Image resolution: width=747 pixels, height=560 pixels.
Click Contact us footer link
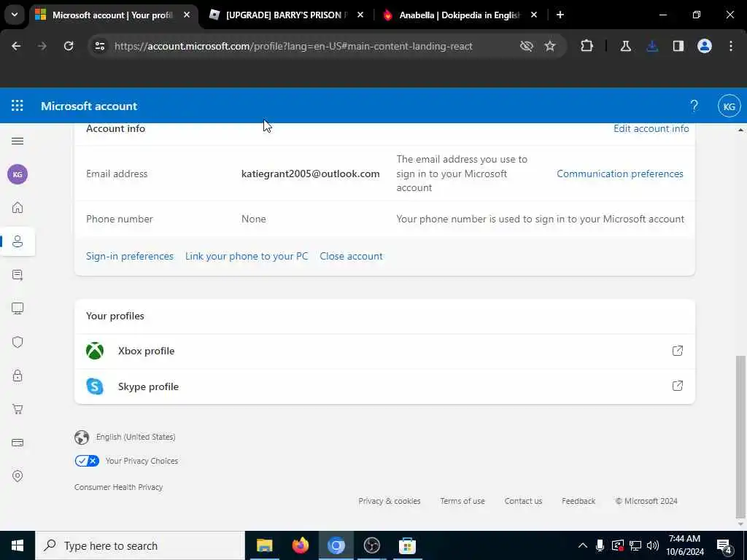pos(523,501)
